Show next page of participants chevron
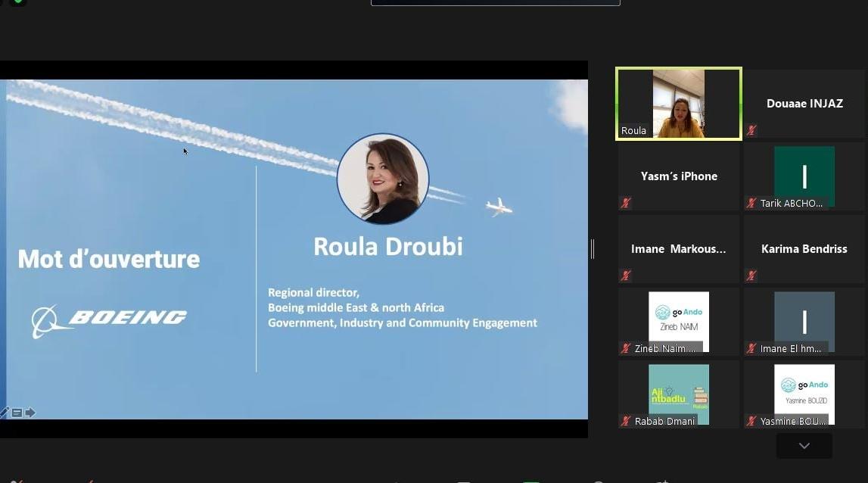The height and width of the screenshot is (483, 868). point(804,446)
